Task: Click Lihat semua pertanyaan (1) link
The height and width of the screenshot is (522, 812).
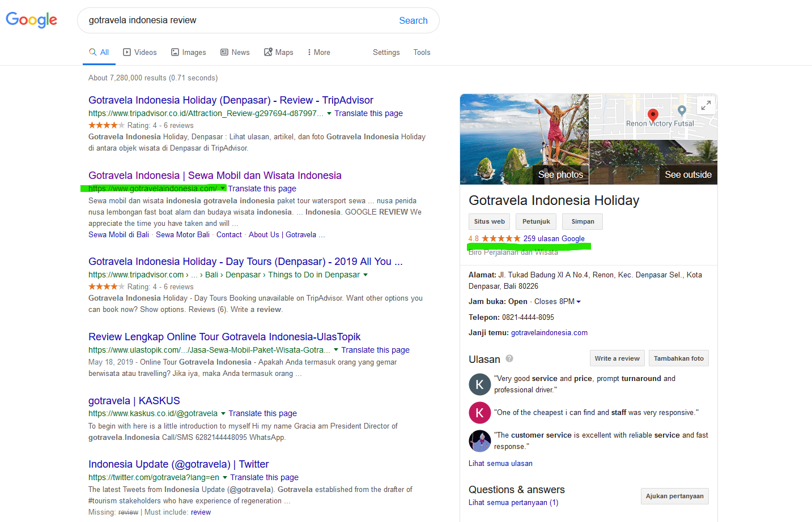Action: pos(513,502)
